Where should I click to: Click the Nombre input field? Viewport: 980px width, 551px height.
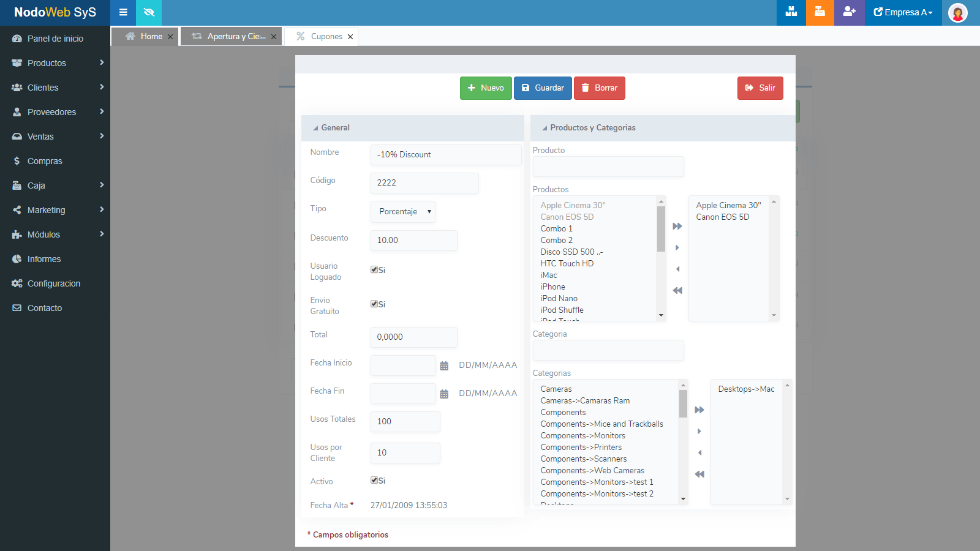coord(445,155)
